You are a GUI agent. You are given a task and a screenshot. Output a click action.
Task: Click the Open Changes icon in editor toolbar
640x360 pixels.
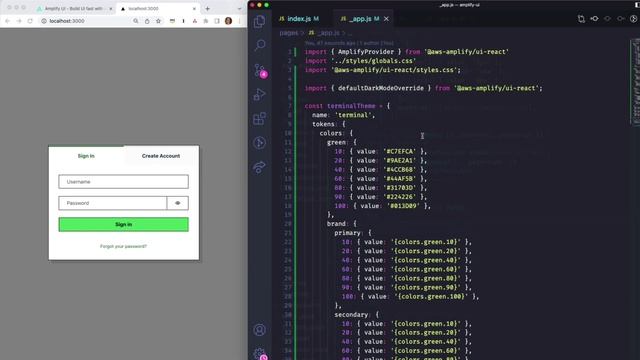tap(581, 19)
